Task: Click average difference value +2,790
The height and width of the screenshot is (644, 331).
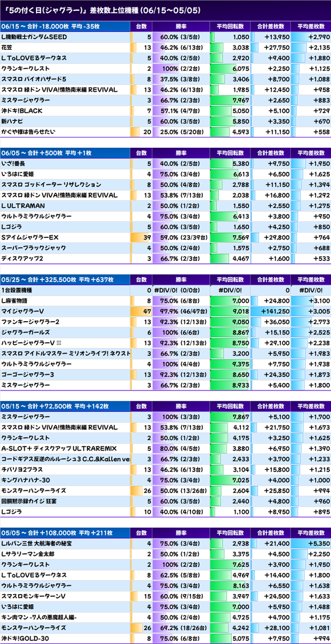Action: tap(311, 37)
